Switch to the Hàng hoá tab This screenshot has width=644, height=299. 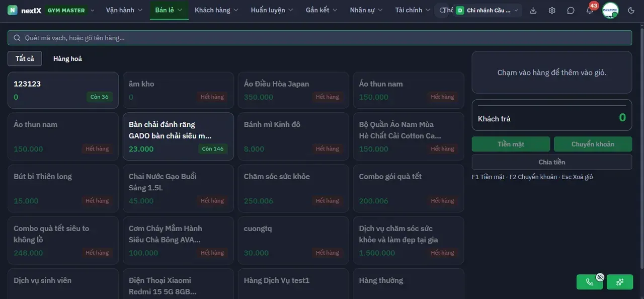click(67, 58)
